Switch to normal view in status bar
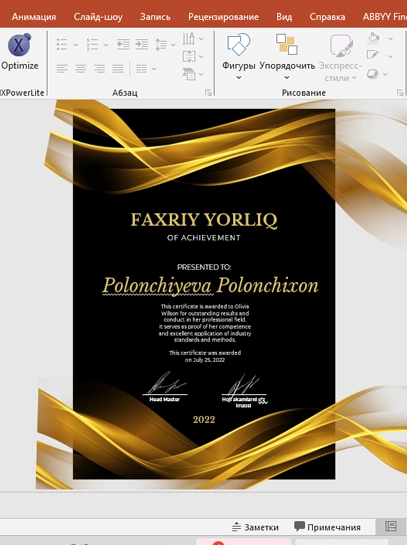Viewport: 407px width, 545px height. click(391, 527)
